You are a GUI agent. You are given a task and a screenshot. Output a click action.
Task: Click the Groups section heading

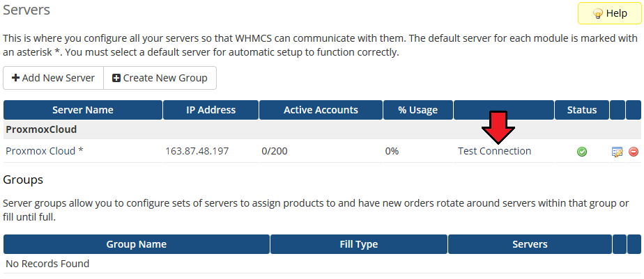point(23,180)
